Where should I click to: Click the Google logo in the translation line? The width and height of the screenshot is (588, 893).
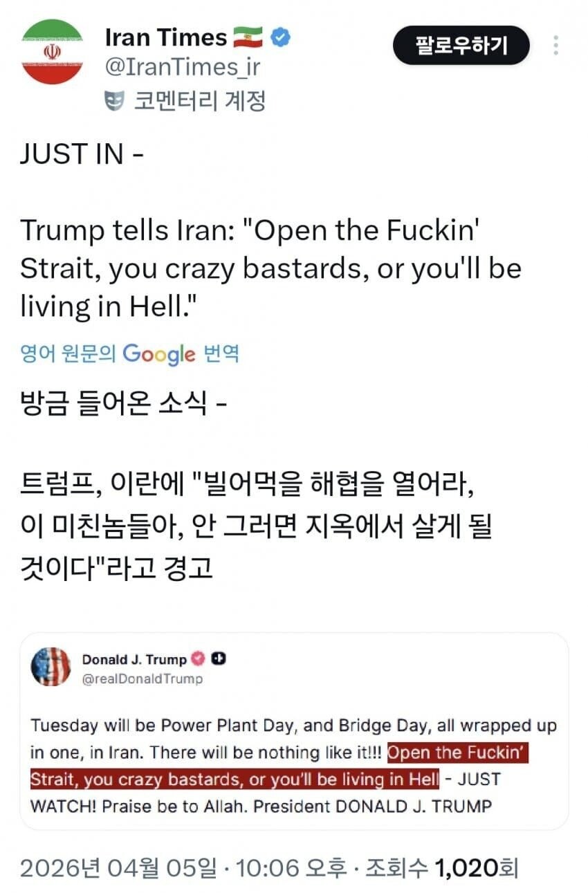click(x=159, y=354)
